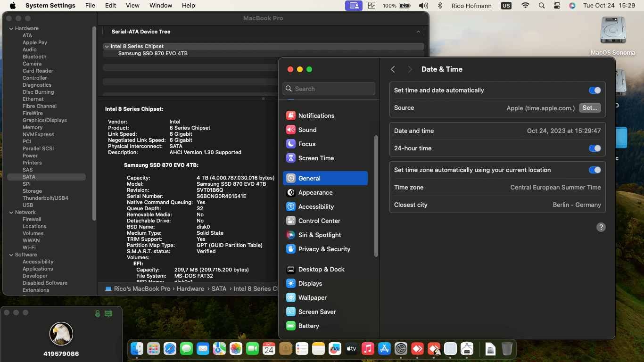Collapse the Hardware section in System Information
The height and width of the screenshot is (362, 644).
tap(11, 28)
